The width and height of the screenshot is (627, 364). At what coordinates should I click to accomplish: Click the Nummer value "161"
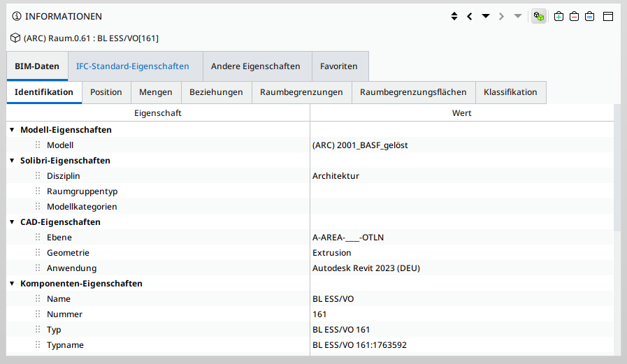click(319, 314)
